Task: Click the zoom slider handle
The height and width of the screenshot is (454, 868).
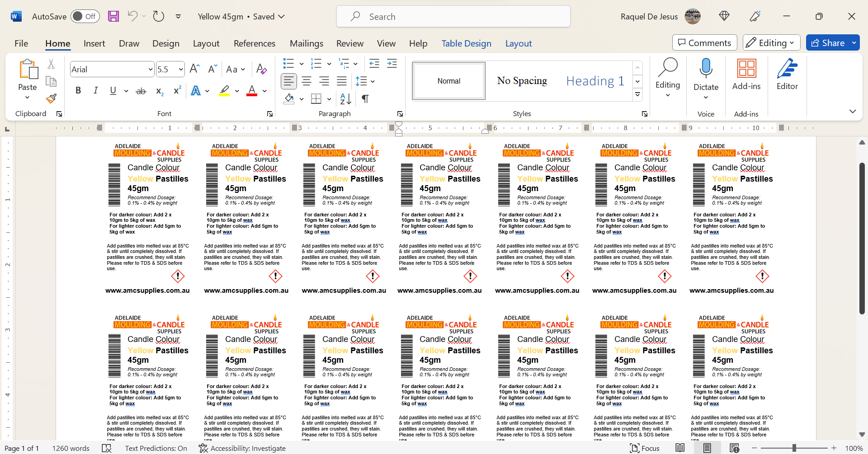Action: coord(794,448)
